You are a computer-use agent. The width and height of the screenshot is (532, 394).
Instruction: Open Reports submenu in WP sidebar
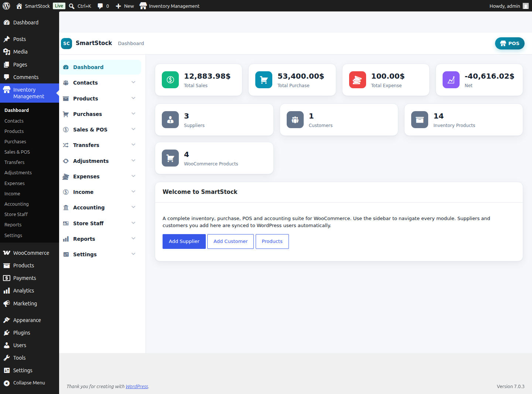point(30,225)
